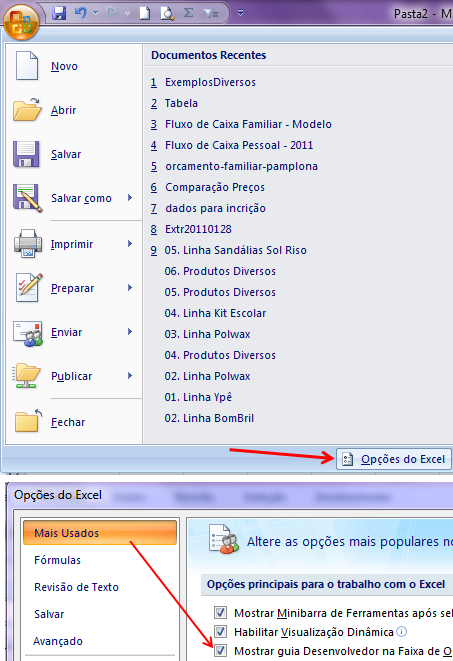
Task: Click the new blank document toolbar icon
Action: [145, 13]
